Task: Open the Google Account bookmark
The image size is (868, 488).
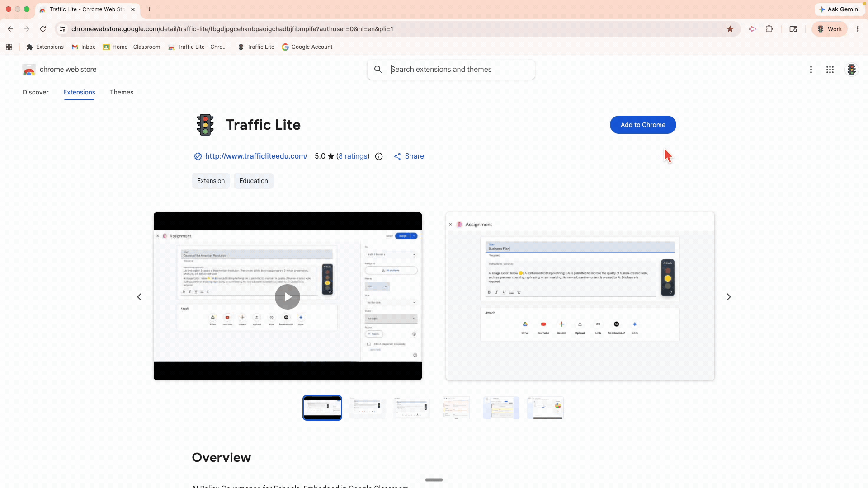Action: (307, 47)
